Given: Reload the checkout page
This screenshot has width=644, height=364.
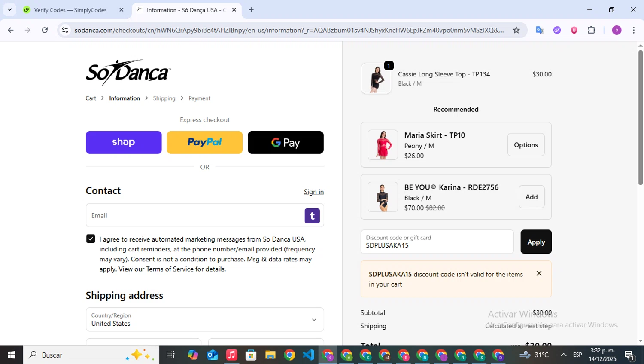Looking at the screenshot, I should click(x=45, y=30).
